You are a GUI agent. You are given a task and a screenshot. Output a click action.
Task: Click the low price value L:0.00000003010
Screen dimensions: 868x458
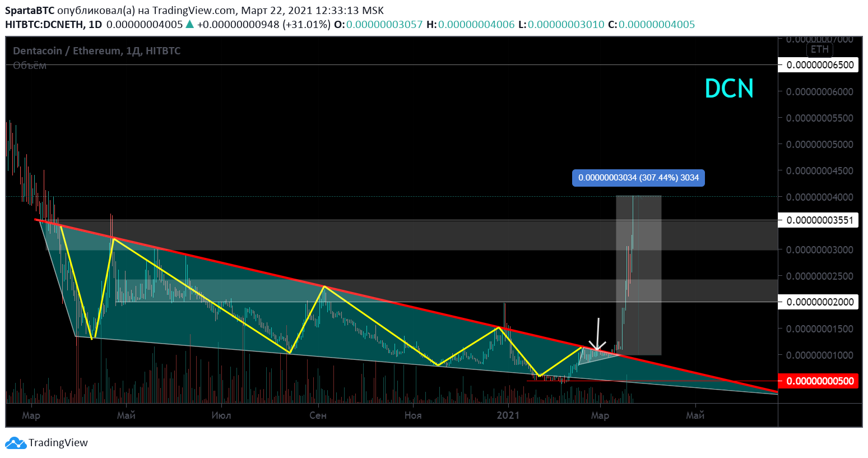(x=561, y=25)
